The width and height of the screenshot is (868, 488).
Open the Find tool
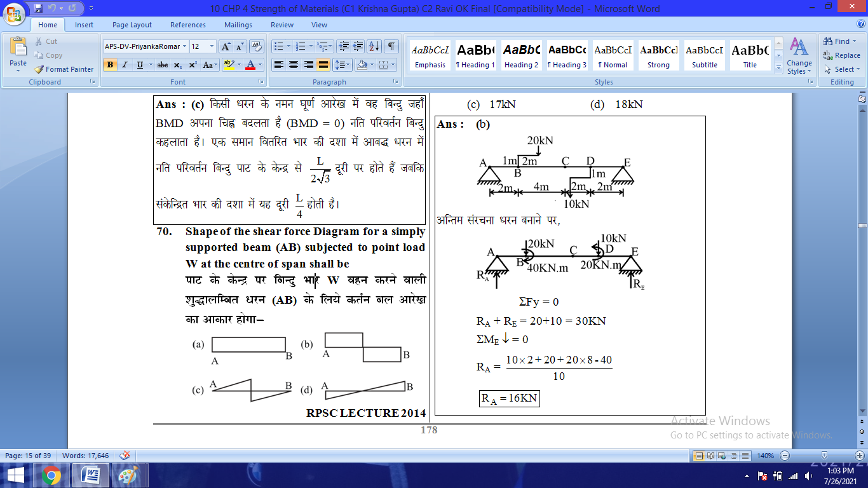coord(840,41)
